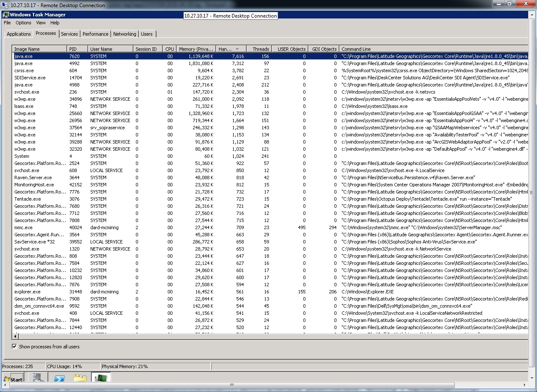Select java.exe process with PID 7620
537x392 pixels.
click(x=270, y=56)
